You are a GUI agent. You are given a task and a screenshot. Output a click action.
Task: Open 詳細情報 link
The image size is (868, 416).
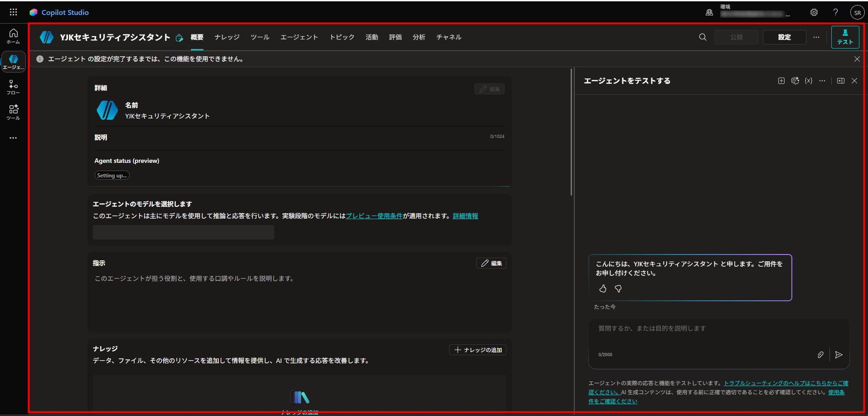pos(466,216)
